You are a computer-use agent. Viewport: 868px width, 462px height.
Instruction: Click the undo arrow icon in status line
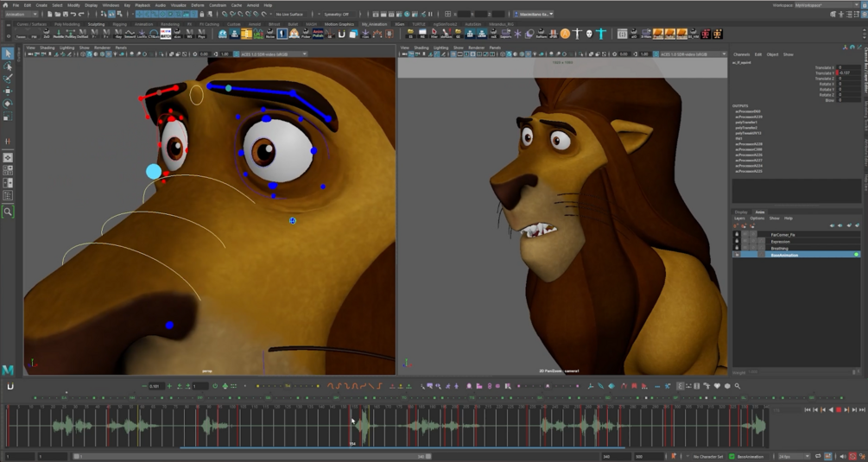click(x=73, y=14)
